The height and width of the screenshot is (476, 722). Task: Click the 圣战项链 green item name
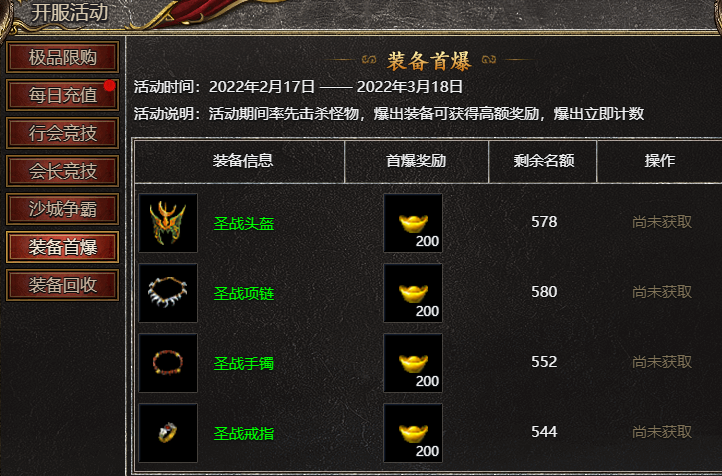[x=244, y=293]
